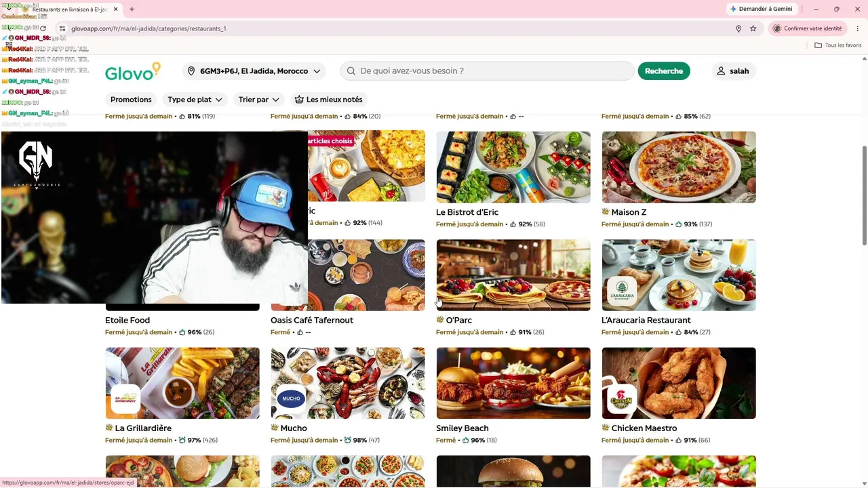This screenshot has height=488, width=868.
Task: Click the Le Bistrot d'Eric restaurant name
Action: [x=467, y=212]
